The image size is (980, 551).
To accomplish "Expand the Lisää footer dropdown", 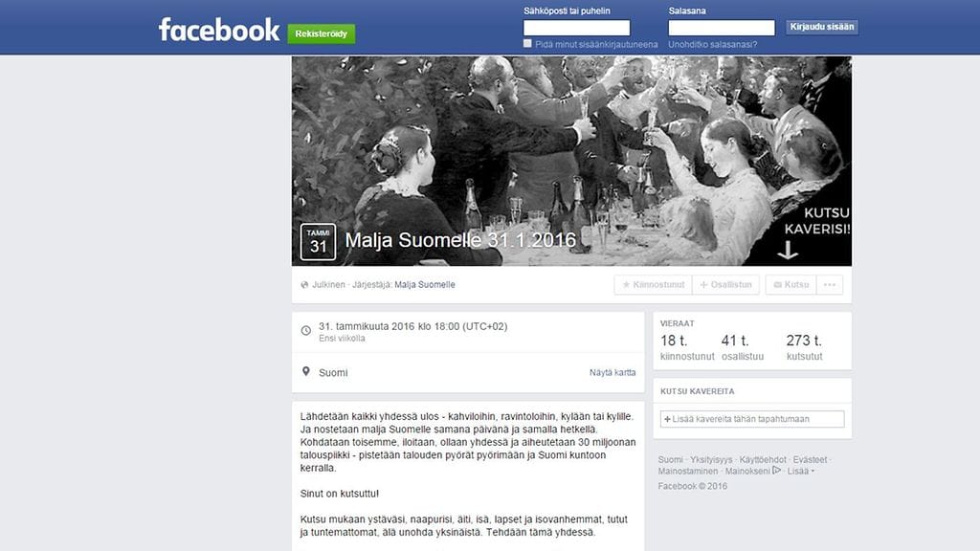I will 801,471.
